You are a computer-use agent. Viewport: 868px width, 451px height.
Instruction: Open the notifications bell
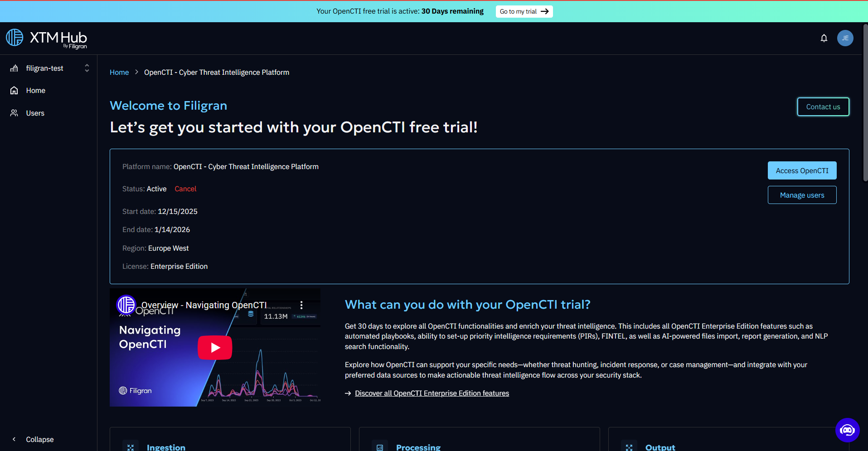coord(824,38)
